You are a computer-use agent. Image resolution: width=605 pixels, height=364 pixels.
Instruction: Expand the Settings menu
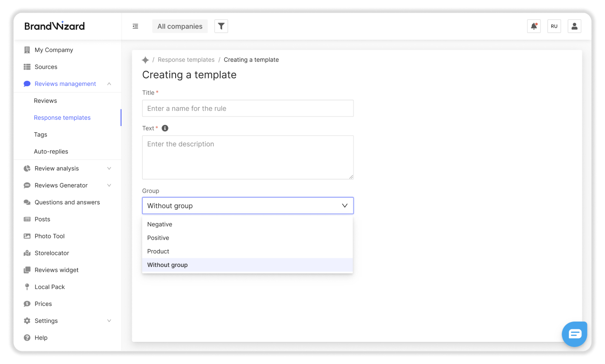point(109,321)
